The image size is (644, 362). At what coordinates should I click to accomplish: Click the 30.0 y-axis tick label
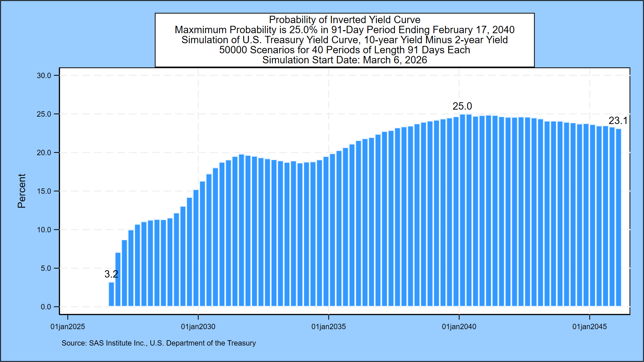click(x=44, y=76)
